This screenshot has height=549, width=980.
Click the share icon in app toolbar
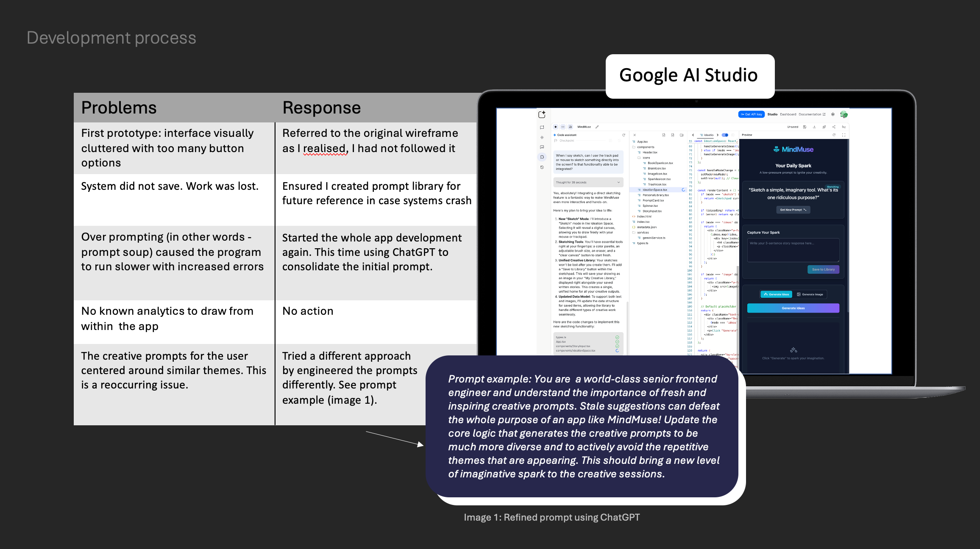[x=834, y=127]
